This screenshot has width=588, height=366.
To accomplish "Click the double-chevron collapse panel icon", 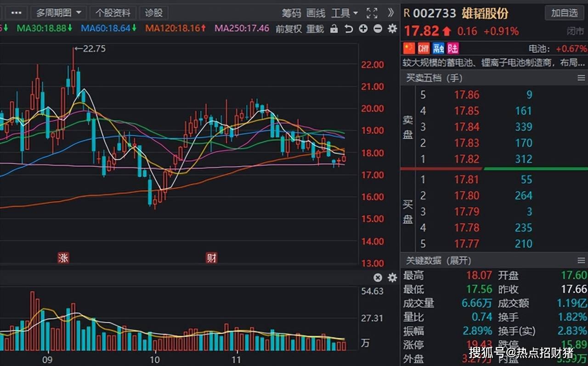I will [x=391, y=13].
